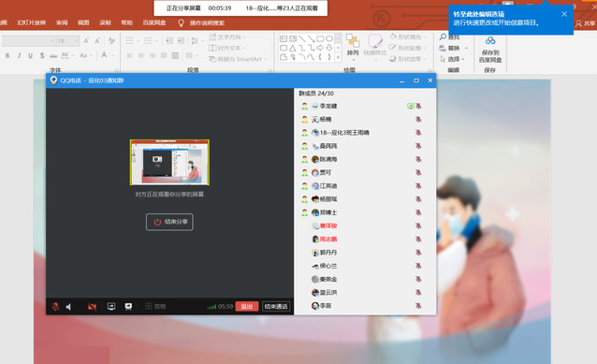The width and height of the screenshot is (597, 364).
Task: Open the 幻灯片放映 slide show tab
Action: 32,22
